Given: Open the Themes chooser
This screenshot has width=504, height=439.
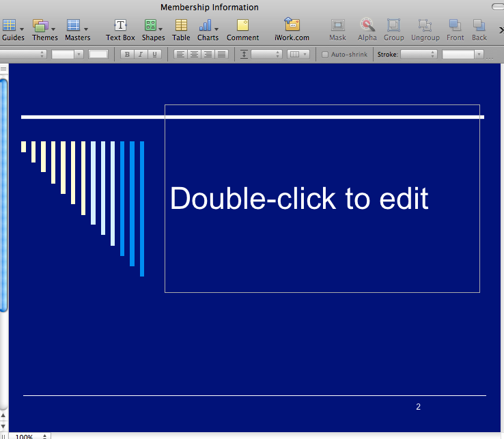Looking at the screenshot, I should (x=44, y=29).
